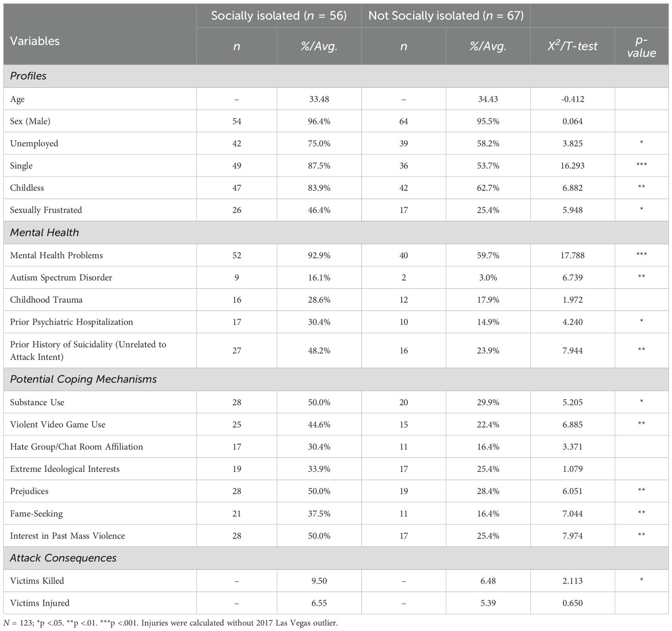The image size is (672, 631).
Task: Select the Potential Coping Mechanisms section heading
Action: (x=83, y=379)
